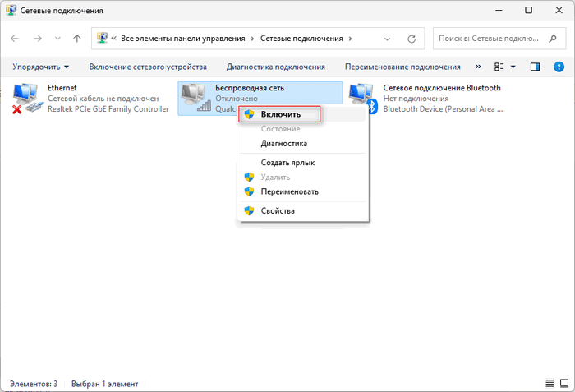Show hidden toolbar commands with » chevron
575x392 pixels.
coord(479,67)
